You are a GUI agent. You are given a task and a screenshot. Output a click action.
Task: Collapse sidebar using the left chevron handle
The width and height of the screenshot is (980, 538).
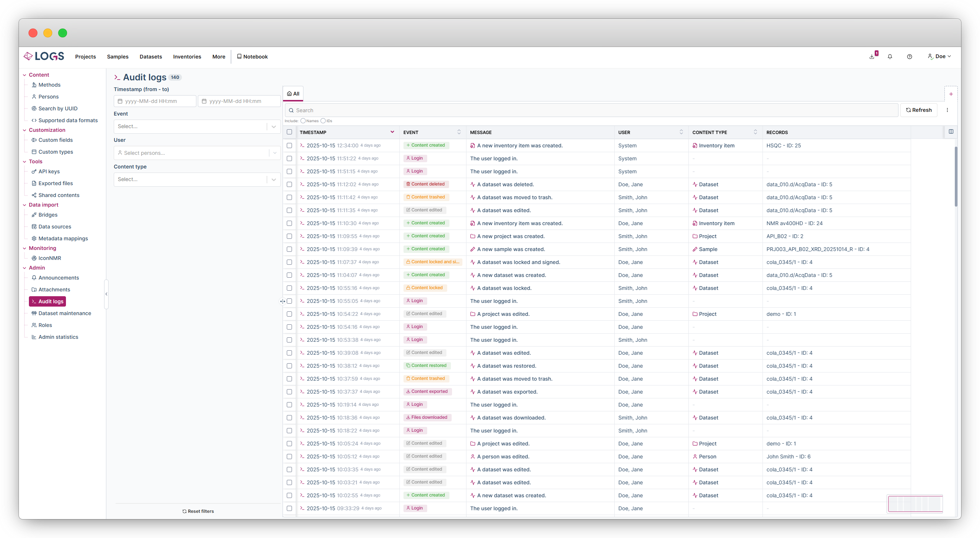pyautogui.click(x=106, y=294)
